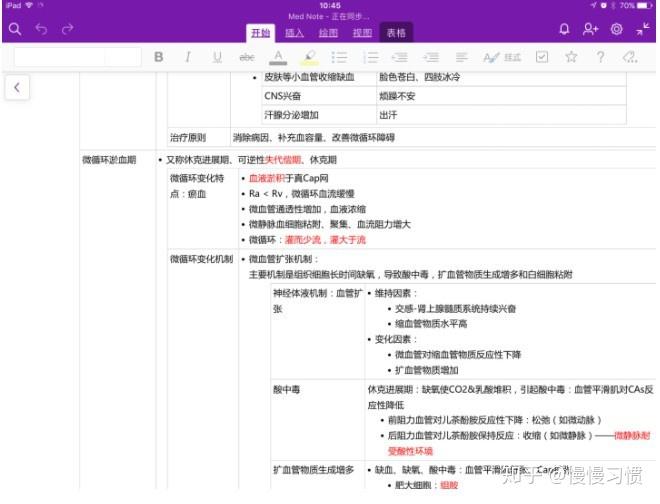This screenshot has width=660, height=504.
Task: Toggle italic formatting
Action: [188, 57]
